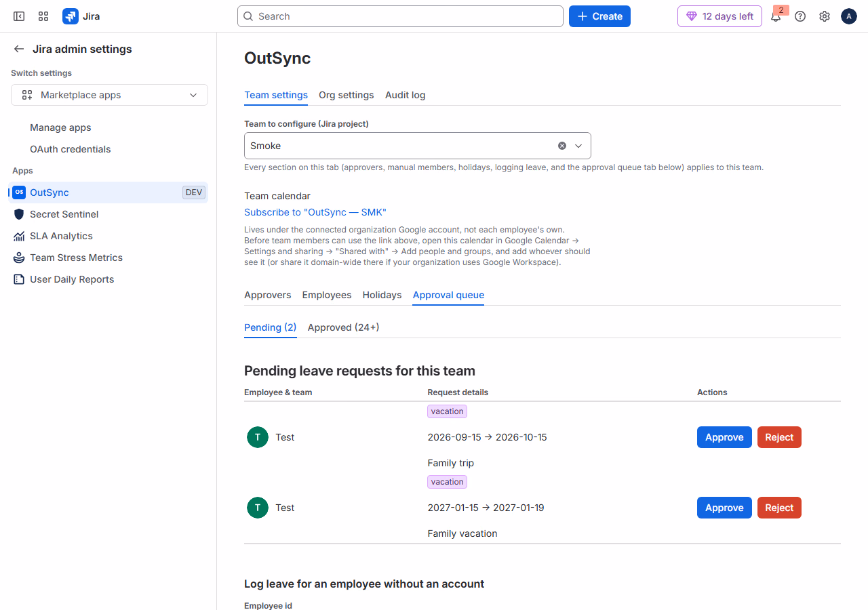
Task: Open the help question-mark icon
Action: coord(800,16)
